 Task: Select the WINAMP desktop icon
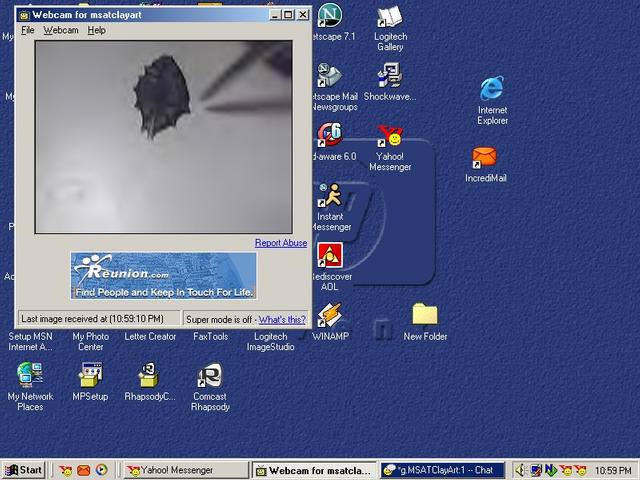click(x=330, y=315)
